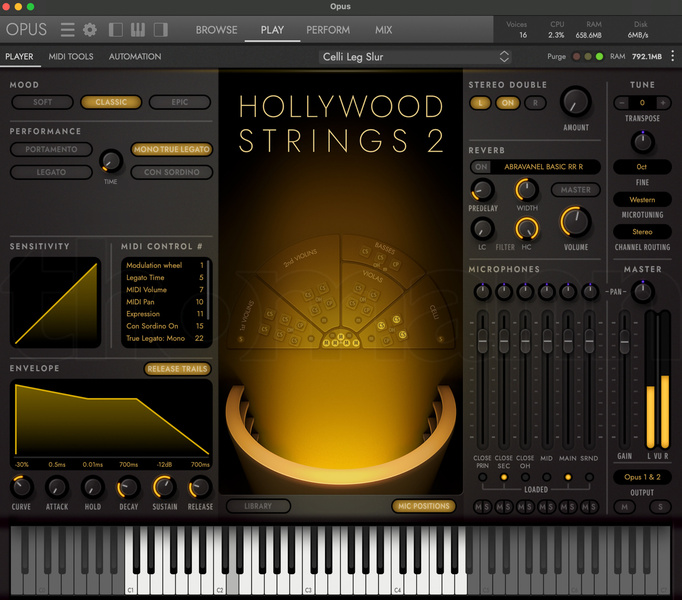The height and width of the screenshot is (600, 682).
Task: Click the HC filter knob
Action: pos(527,229)
